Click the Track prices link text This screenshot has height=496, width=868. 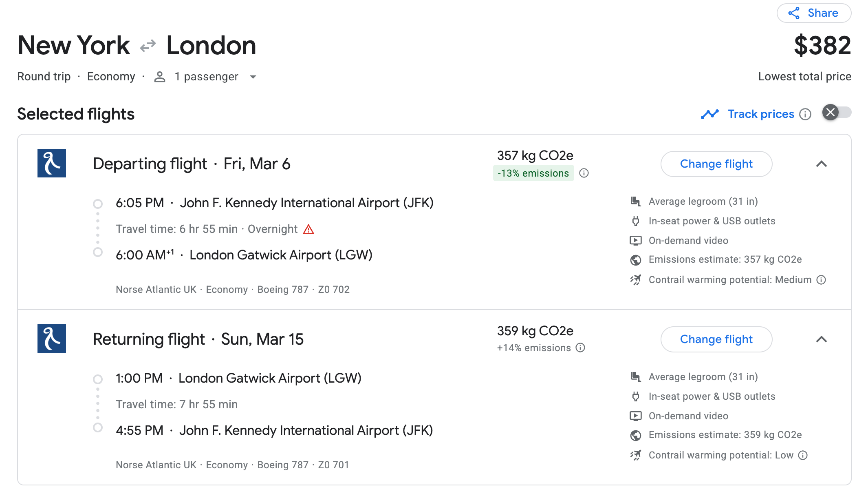pos(761,114)
